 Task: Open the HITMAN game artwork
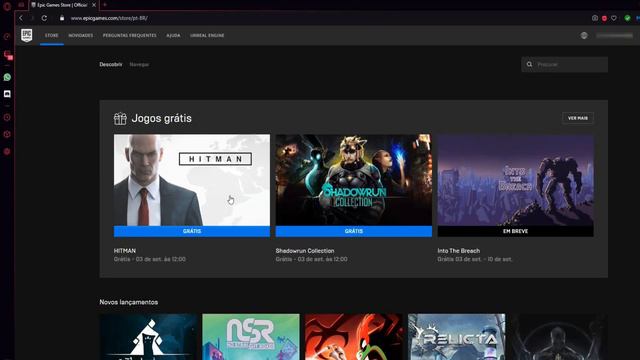click(192, 180)
